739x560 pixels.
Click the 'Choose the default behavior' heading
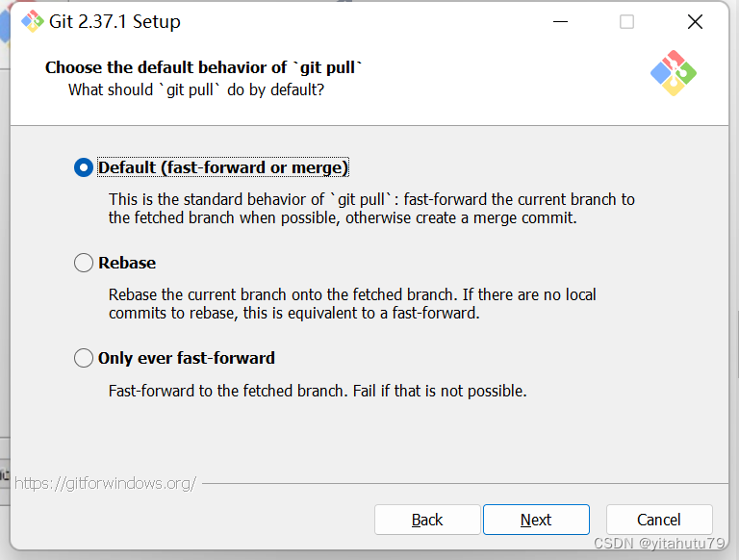pyautogui.click(x=204, y=67)
